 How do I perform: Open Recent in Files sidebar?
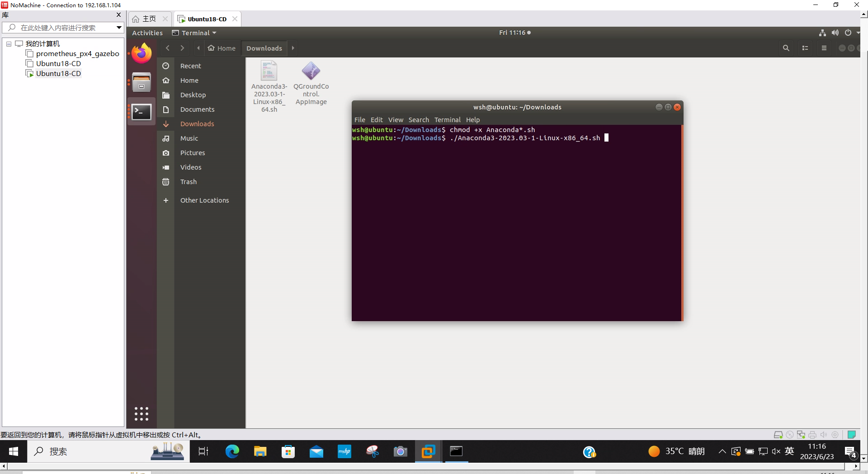coord(202,66)
